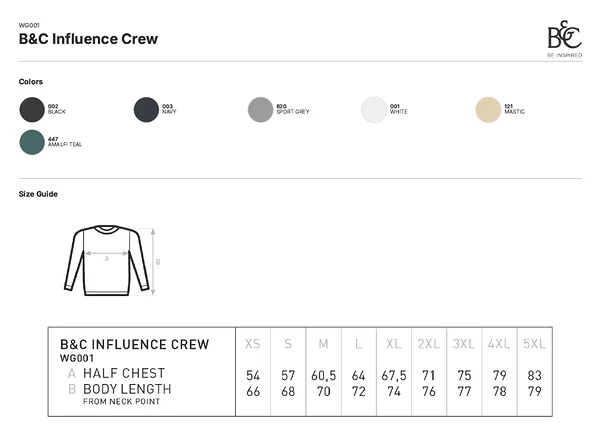
Task: Select the Mastic color swatch
Action: [x=488, y=109]
